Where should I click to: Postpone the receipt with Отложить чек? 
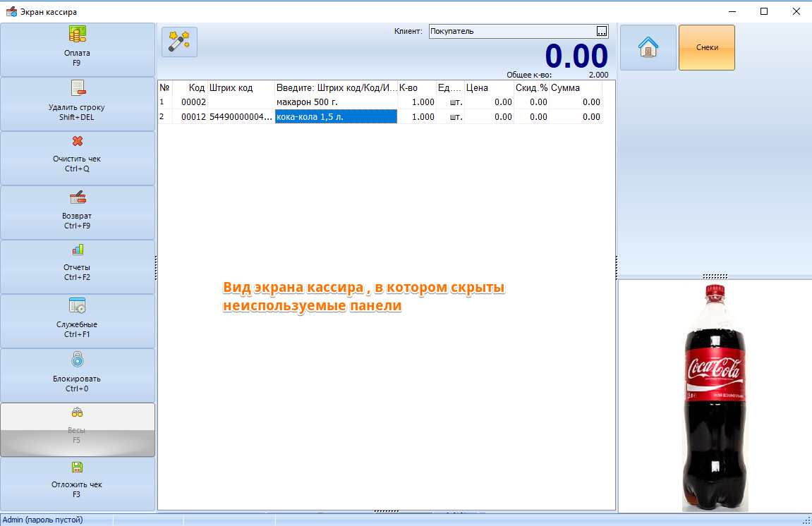pos(77,484)
